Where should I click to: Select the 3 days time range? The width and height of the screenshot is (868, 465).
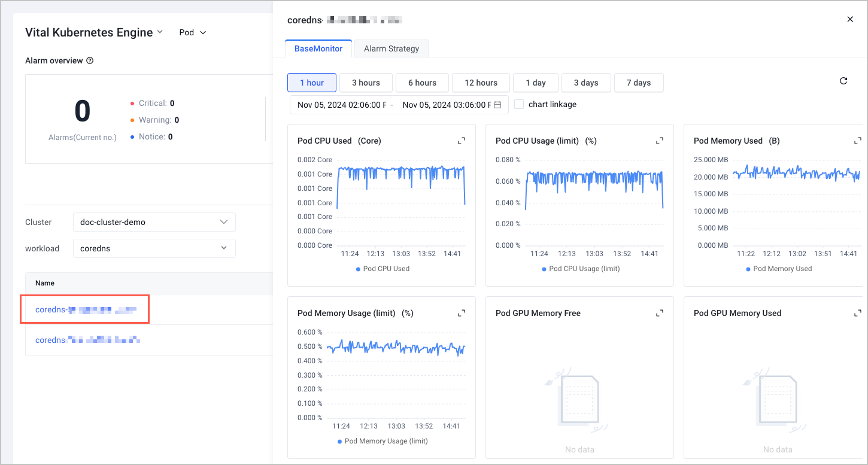coord(586,83)
